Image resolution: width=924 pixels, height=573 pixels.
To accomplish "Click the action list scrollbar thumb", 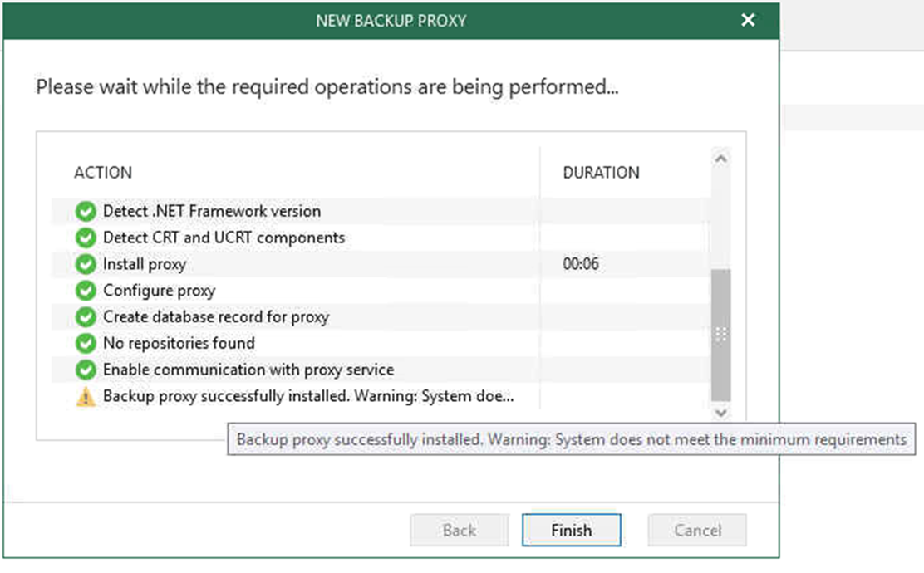I will click(x=720, y=335).
